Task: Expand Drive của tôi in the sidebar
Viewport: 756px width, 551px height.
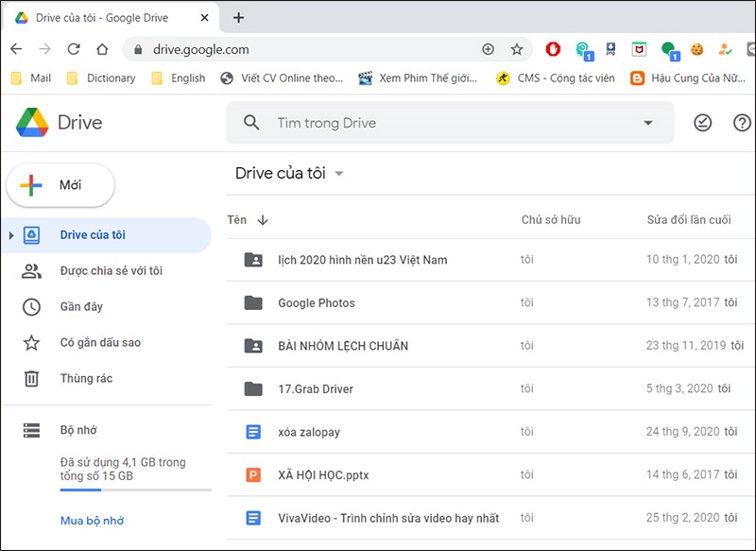Action: point(11,234)
